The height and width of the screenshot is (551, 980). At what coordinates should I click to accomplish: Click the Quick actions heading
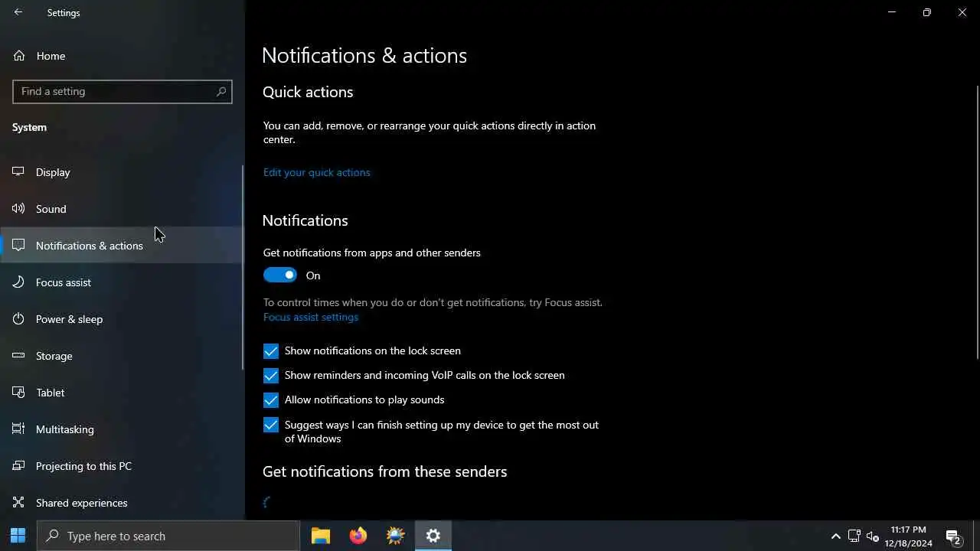308,92
